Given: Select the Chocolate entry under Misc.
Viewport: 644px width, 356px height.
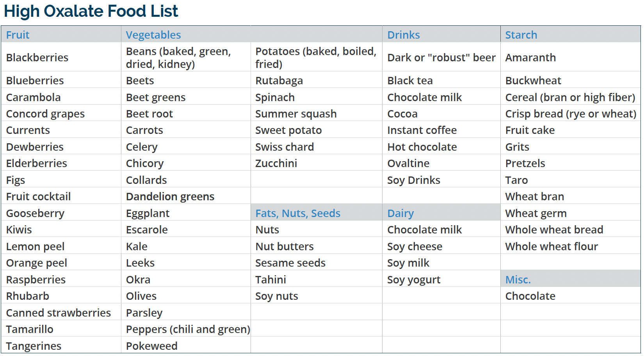Looking at the screenshot, I should (530, 296).
